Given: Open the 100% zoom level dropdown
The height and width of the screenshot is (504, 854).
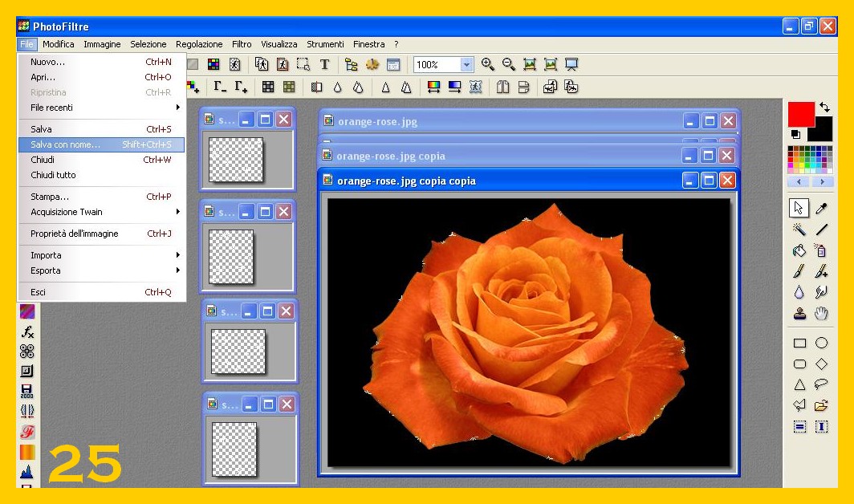Looking at the screenshot, I should click(x=466, y=65).
